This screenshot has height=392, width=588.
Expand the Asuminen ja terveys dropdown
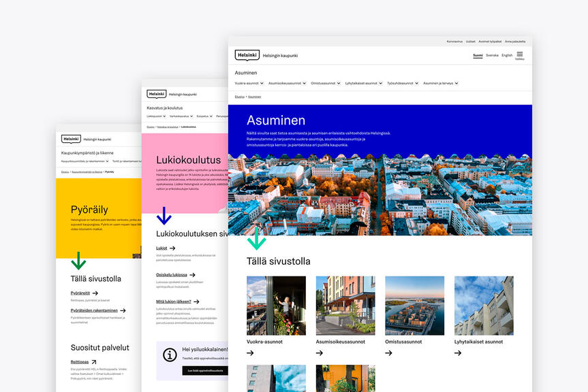440,83
